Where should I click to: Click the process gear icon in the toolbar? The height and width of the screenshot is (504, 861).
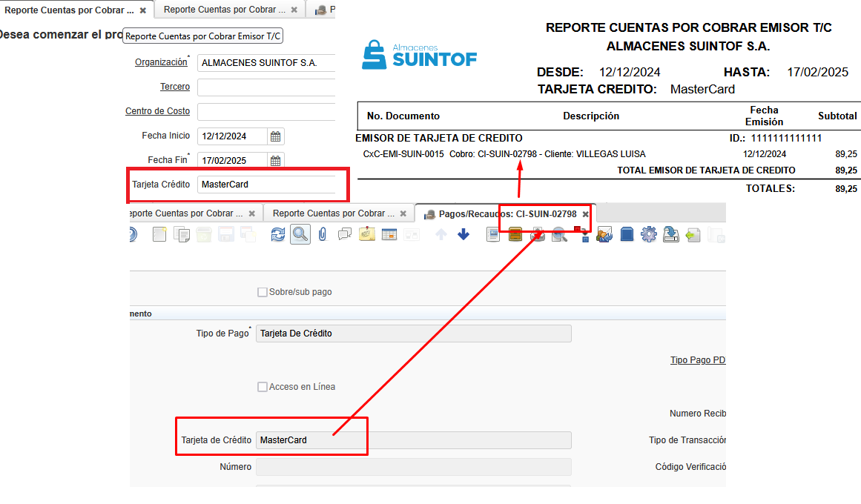(649, 234)
